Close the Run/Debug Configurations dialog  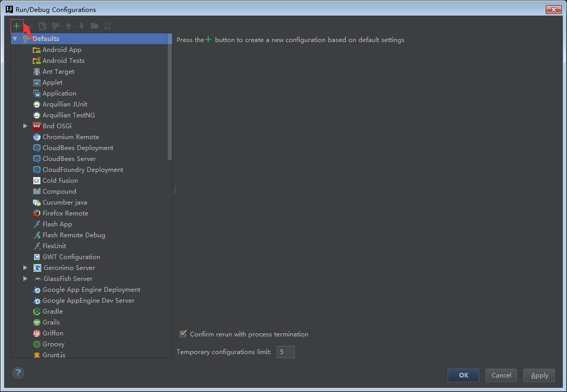click(553, 9)
